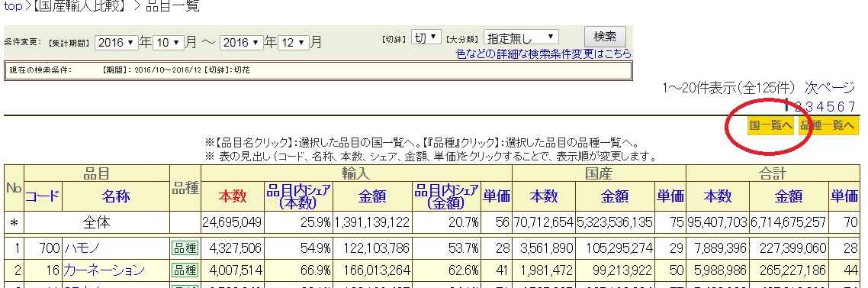This screenshot has width=868, height=288.
Task: Jump to page 7 of results
Action: pyautogui.click(x=852, y=106)
